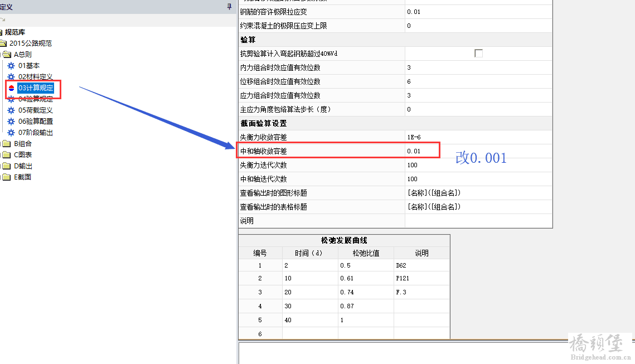Edit 查看输出时的表格标题 value
The width and height of the screenshot is (635, 364).
point(479,206)
